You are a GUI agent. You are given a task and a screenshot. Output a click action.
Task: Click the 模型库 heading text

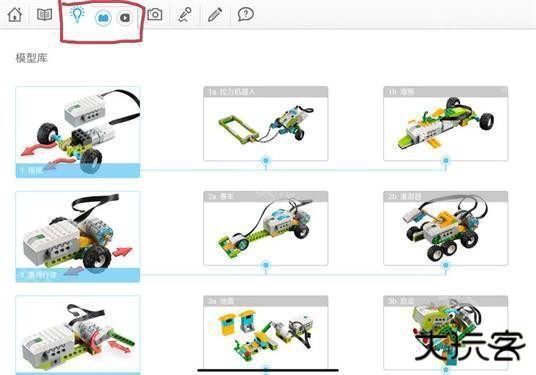coord(31,58)
